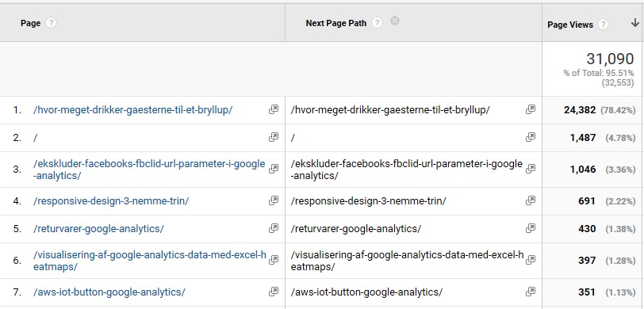644x309 pixels.
Task: Open /aws-iot-button-google-analytics/ page link
Action: tap(109, 292)
